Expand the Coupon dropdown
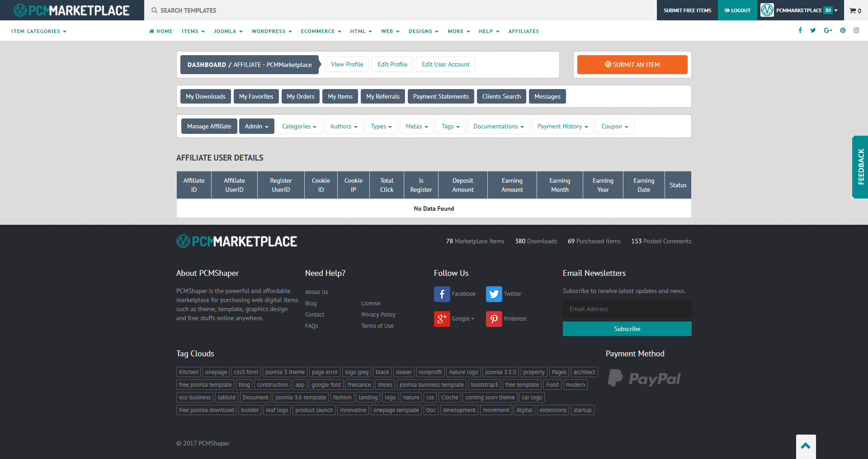Screen dimensions: 868x459 point(615,126)
